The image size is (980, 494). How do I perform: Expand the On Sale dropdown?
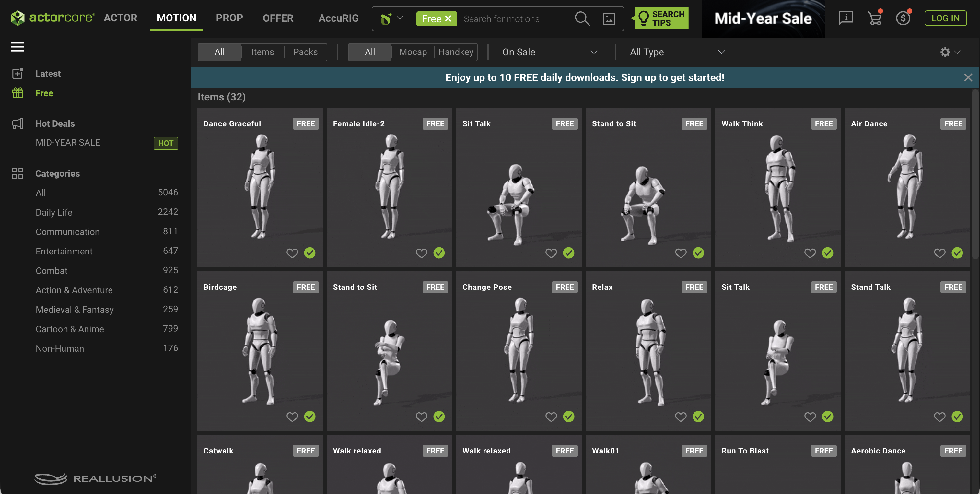(x=549, y=52)
